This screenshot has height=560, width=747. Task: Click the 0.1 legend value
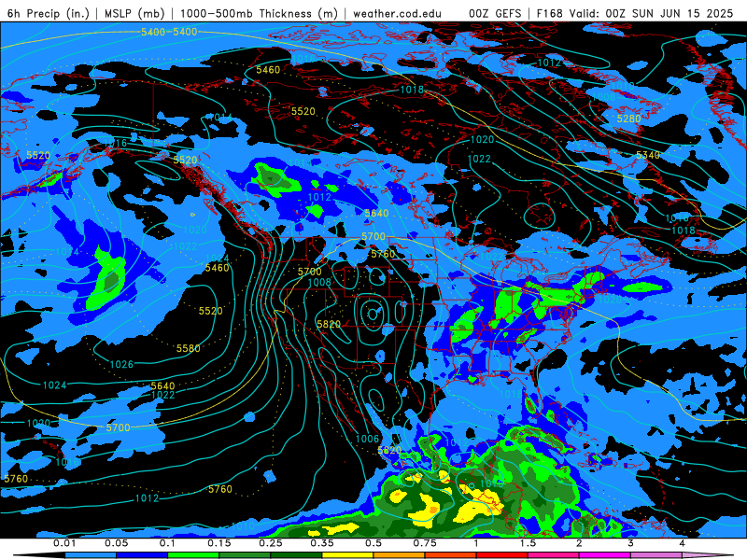(167, 543)
